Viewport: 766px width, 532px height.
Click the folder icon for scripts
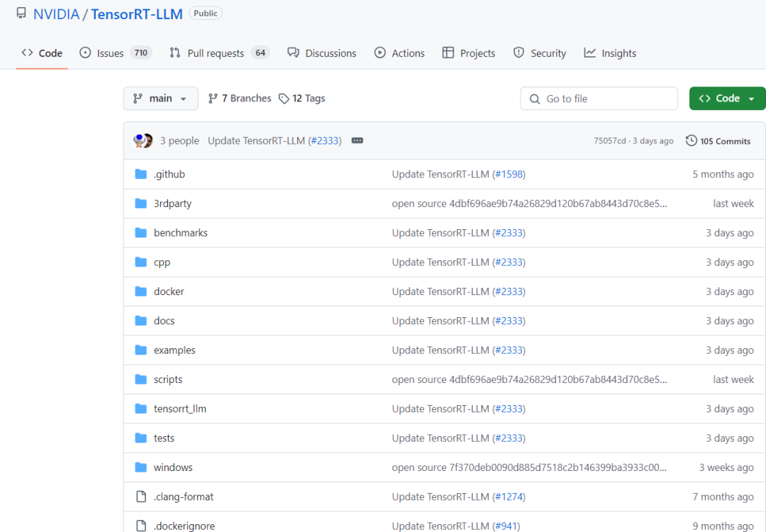(x=140, y=379)
